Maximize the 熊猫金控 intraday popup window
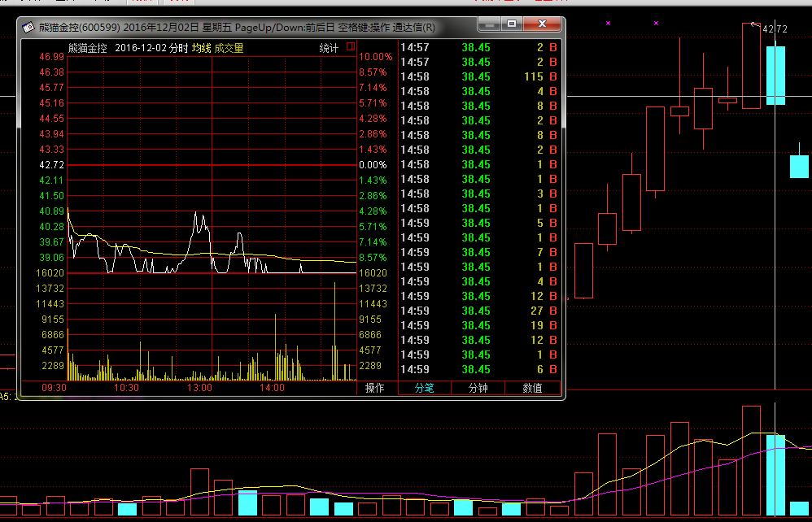 point(512,24)
